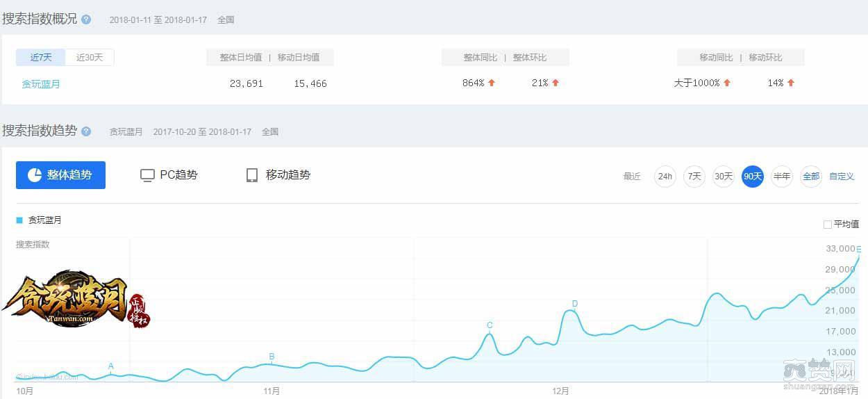Open the 自定义 custom range link
868x399 pixels.
(x=842, y=177)
